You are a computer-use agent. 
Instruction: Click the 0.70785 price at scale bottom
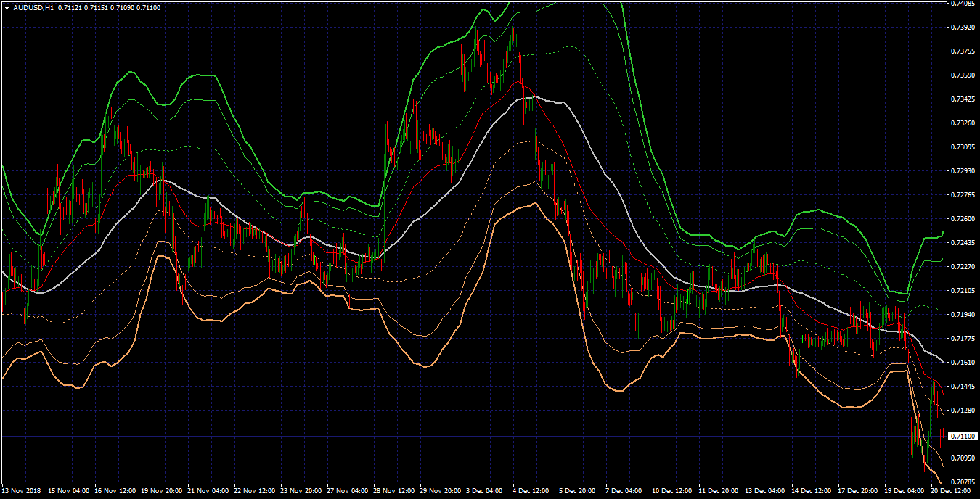pos(961,482)
